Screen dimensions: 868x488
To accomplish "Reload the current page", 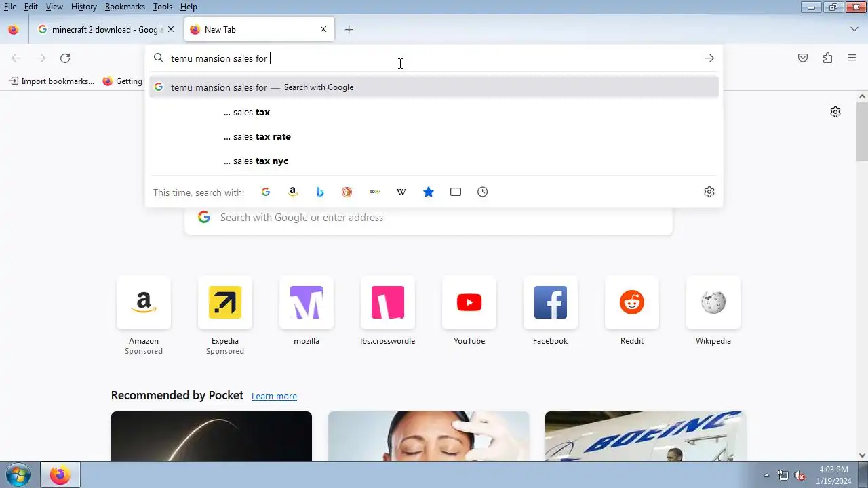I will 65,58.
